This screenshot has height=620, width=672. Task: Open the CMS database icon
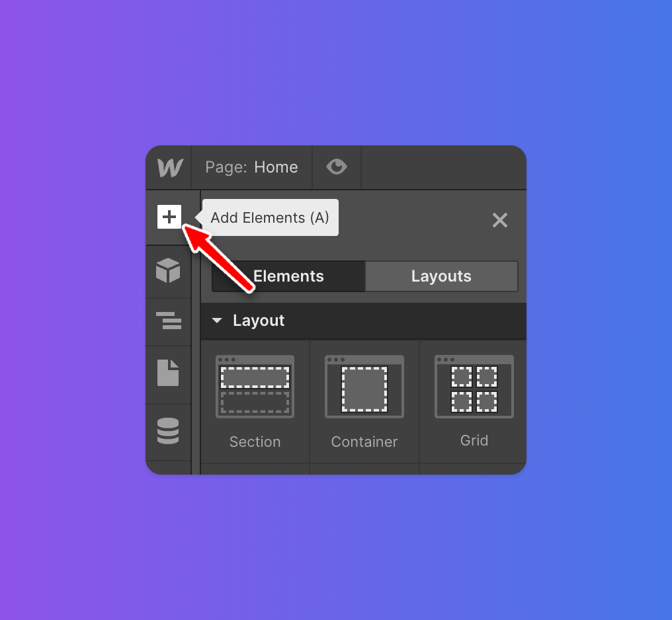(x=168, y=431)
